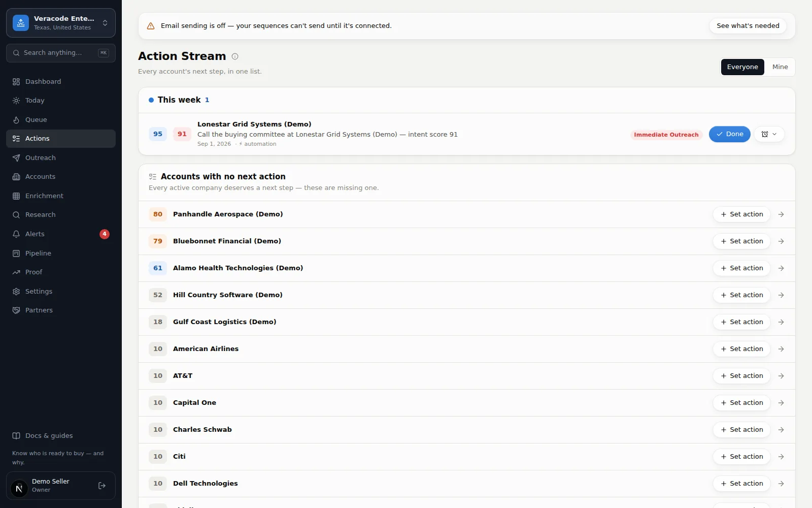The height and width of the screenshot is (508, 812).
Task: Click the log out icon beside Demo Seller
Action: 102,486
